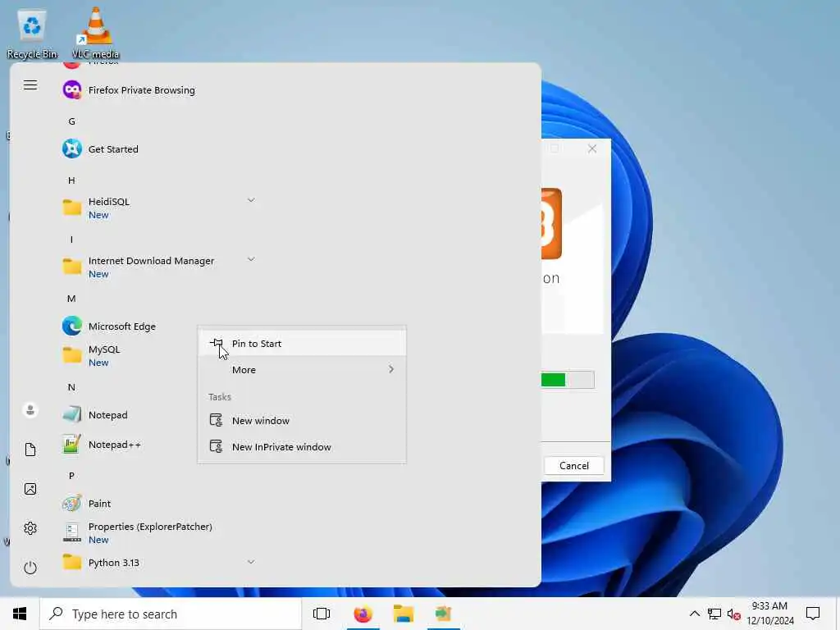Viewport: 840px width, 630px height.
Task: Close the installer dialog window
Action: (592, 148)
